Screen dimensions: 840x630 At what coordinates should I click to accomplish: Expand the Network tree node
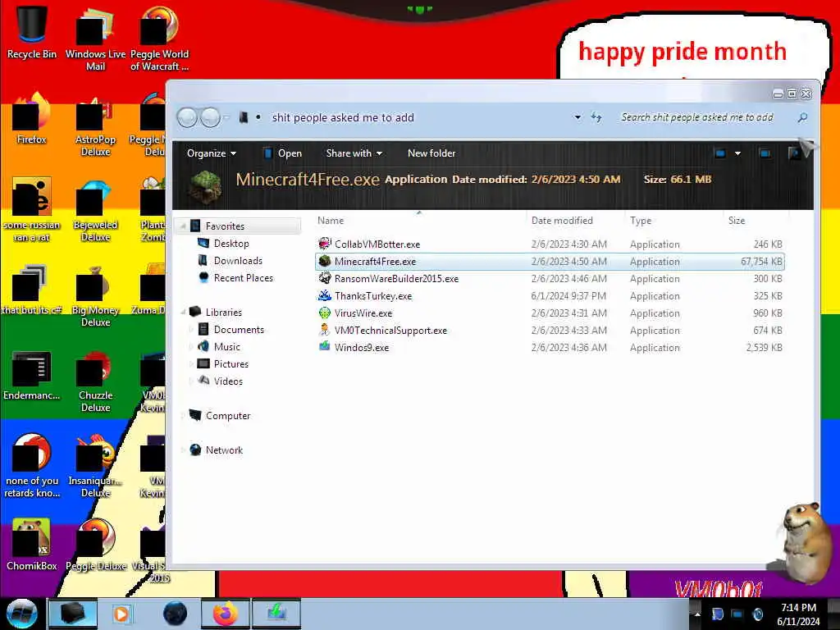point(183,450)
